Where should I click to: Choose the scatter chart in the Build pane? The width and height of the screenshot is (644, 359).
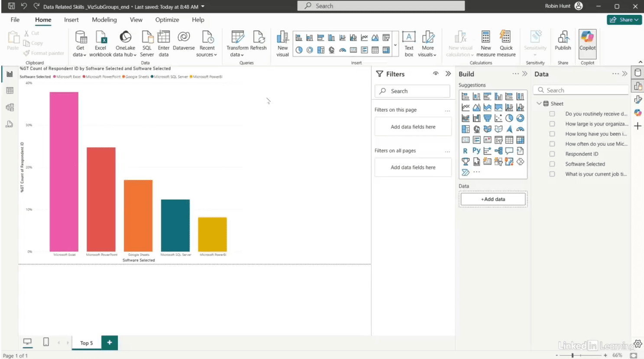[498, 118]
